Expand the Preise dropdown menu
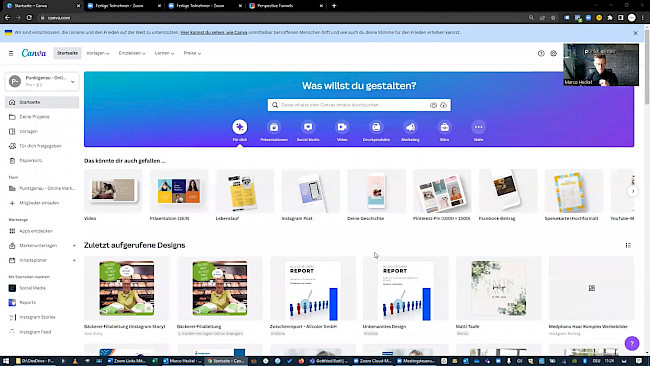Viewport: 650px width, 366px height. (192, 53)
